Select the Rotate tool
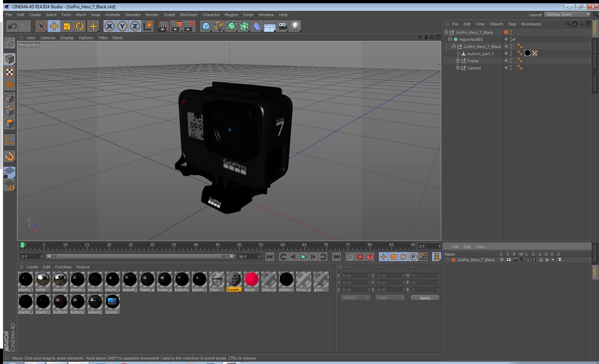The width and height of the screenshot is (599, 364). [80, 26]
